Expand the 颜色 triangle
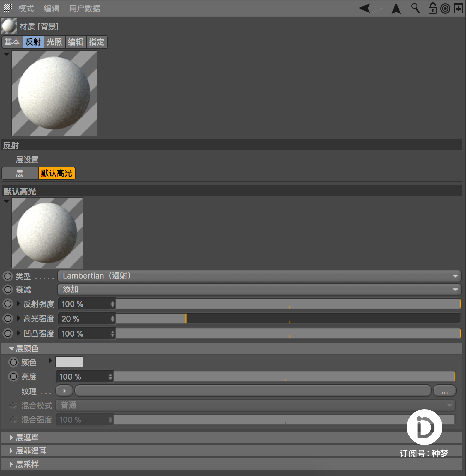Viewport: 466px width, 476px height. click(x=50, y=361)
